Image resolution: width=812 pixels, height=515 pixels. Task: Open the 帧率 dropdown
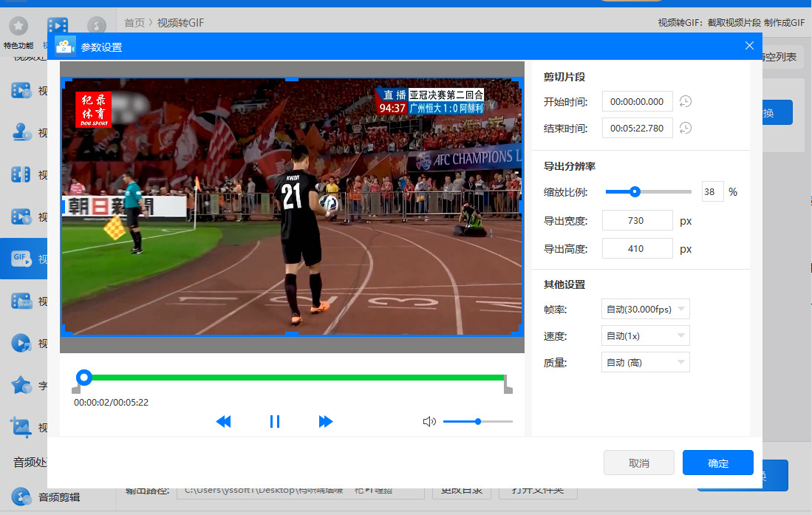coord(645,310)
